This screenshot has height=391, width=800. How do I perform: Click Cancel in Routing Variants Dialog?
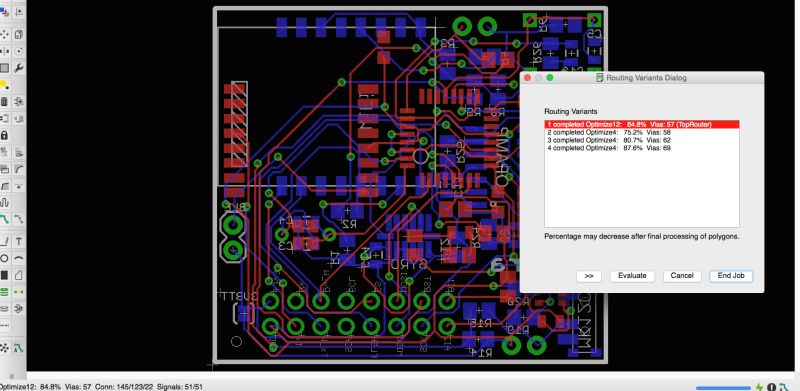(x=682, y=276)
